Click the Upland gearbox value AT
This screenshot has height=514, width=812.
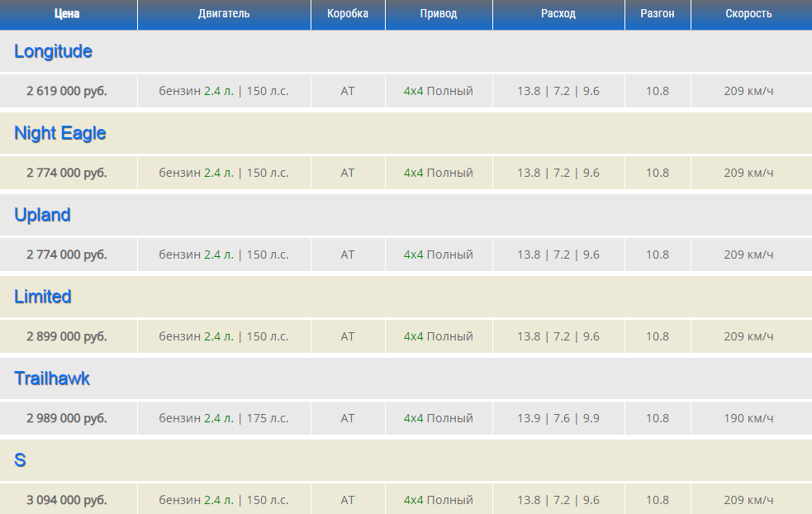pyautogui.click(x=348, y=255)
